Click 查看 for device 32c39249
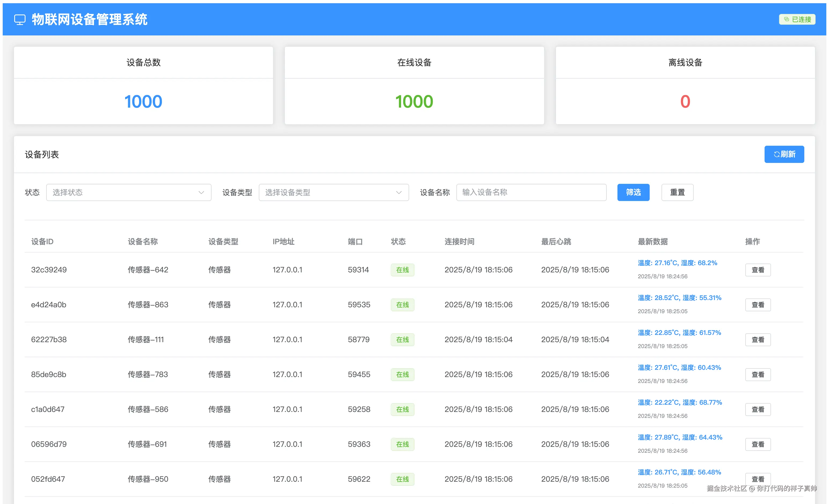Image resolution: width=829 pixels, height=504 pixels. (758, 270)
